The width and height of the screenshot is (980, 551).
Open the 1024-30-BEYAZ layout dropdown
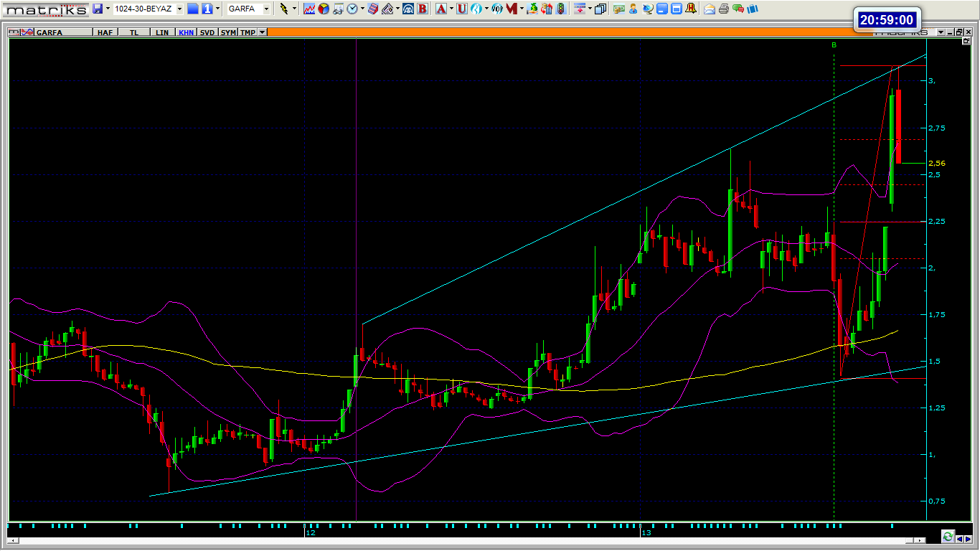179,9
